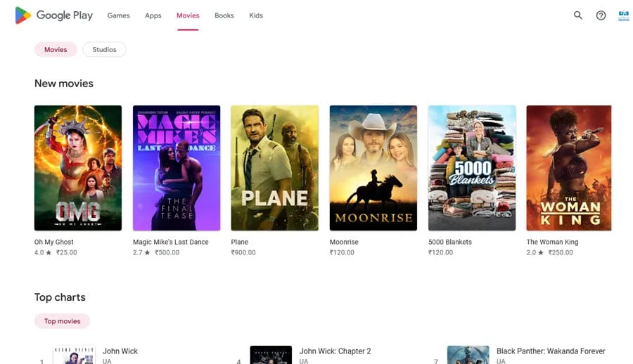This screenshot has width=633, height=364.
Task: Click Magic Mike's Last Dance title
Action: (x=171, y=242)
